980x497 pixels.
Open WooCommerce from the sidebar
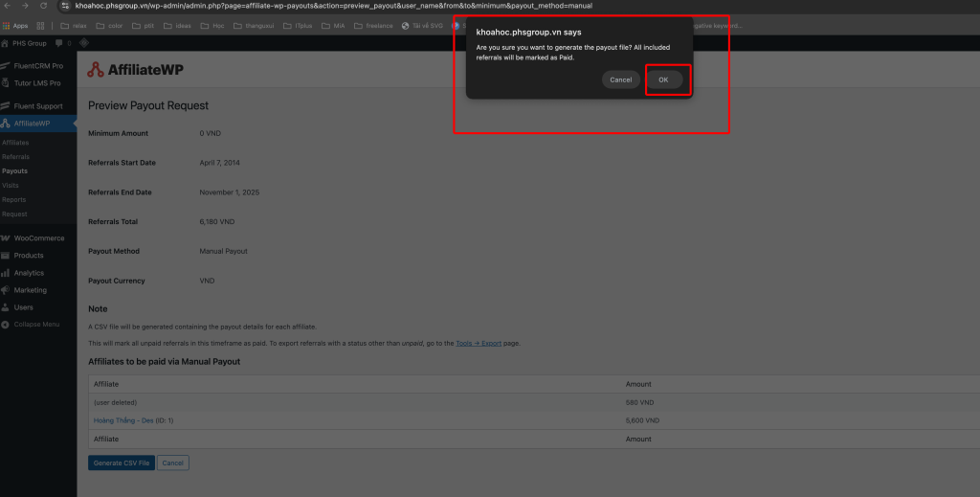click(38, 237)
